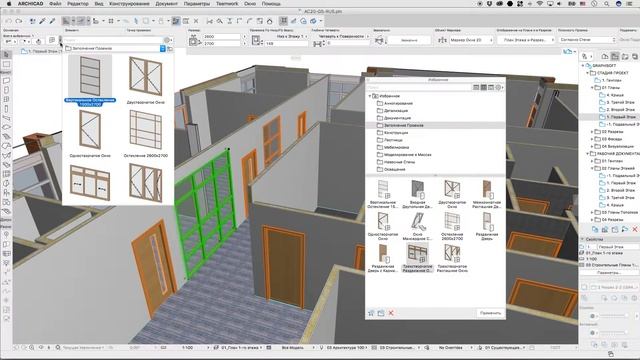Open the Маркер Окна 2D dropdown

471,40
